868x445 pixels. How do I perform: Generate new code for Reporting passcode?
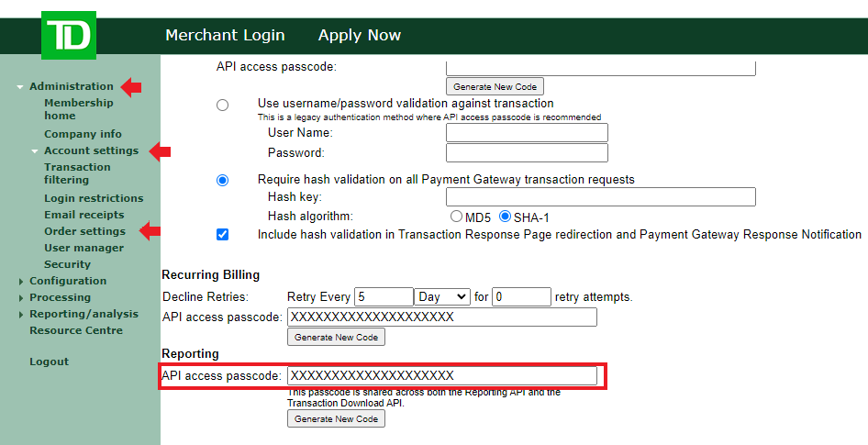pos(337,419)
